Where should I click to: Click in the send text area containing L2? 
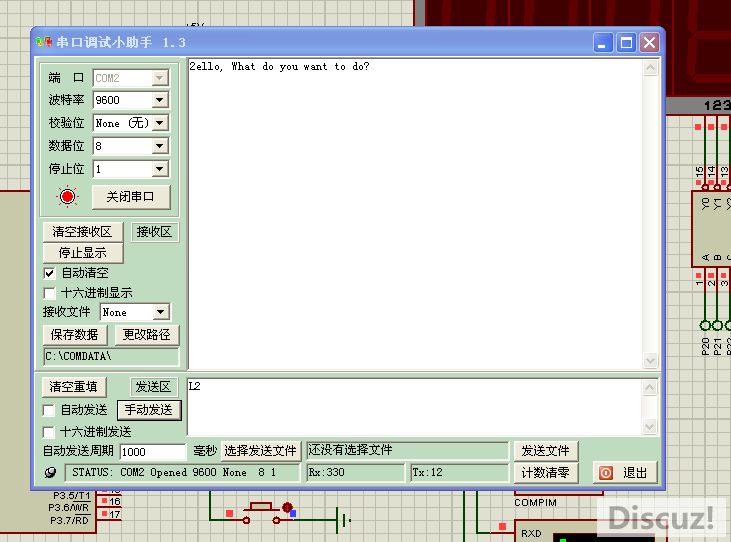414,407
